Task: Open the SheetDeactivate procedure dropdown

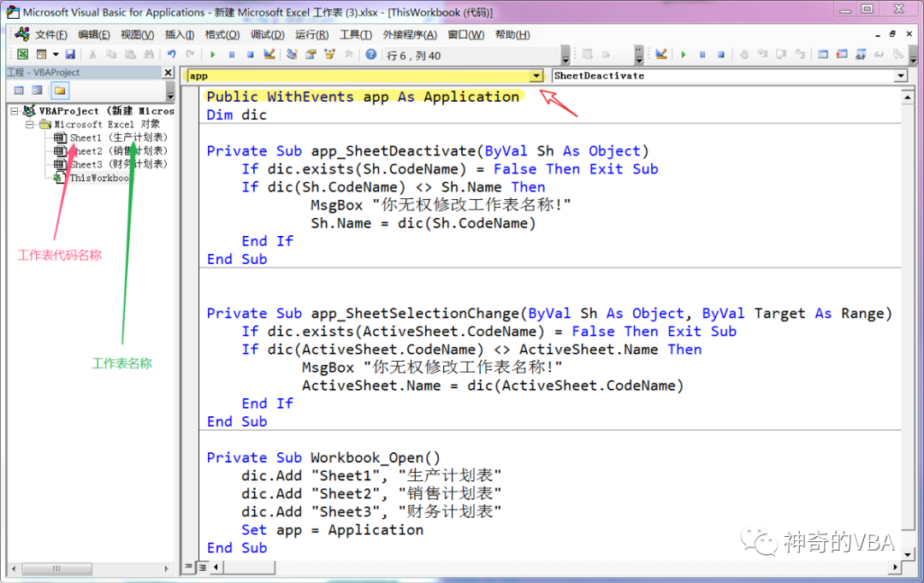Action: (x=900, y=75)
